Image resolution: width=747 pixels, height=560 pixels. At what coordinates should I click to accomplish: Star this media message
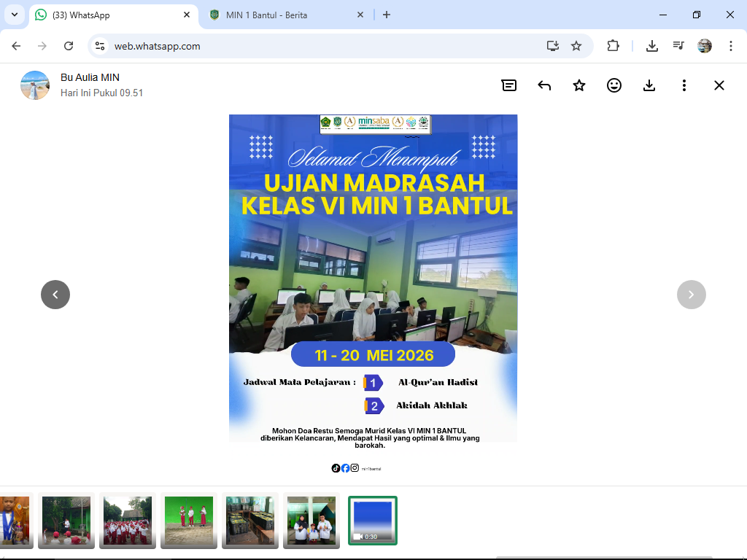click(x=578, y=85)
